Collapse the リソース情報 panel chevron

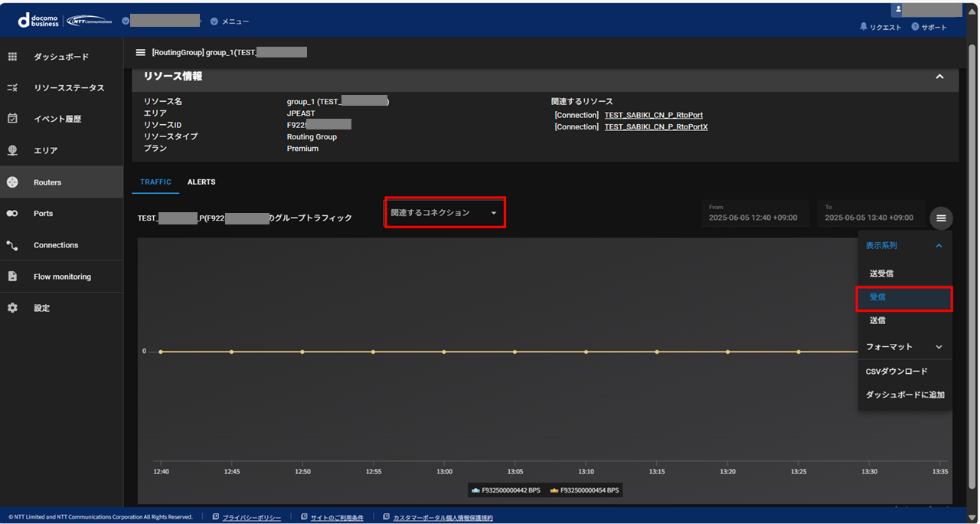[939, 77]
